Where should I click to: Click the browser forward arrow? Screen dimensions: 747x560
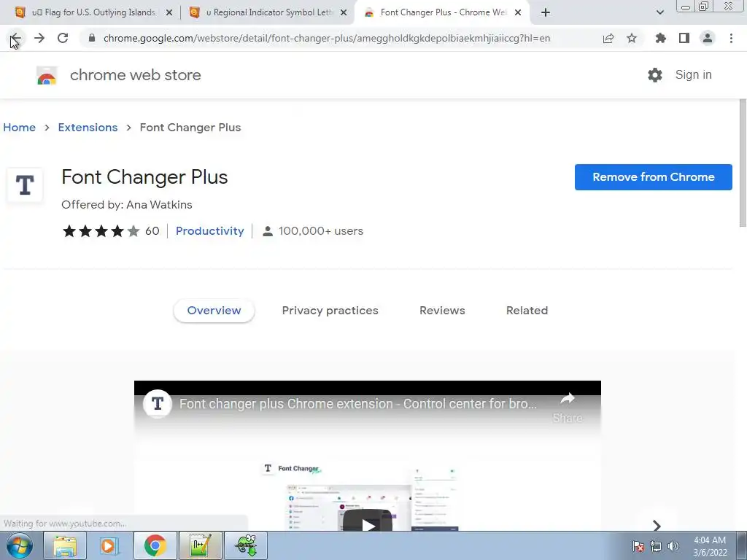(39, 38)
